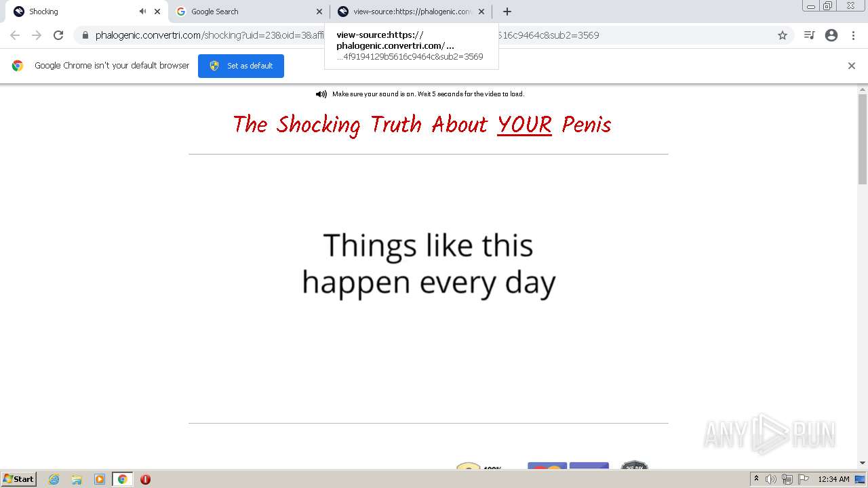Open Windows Explorer folder from taskbar
The width and height of the screenshot is (868, 488).
coord(77,479)
